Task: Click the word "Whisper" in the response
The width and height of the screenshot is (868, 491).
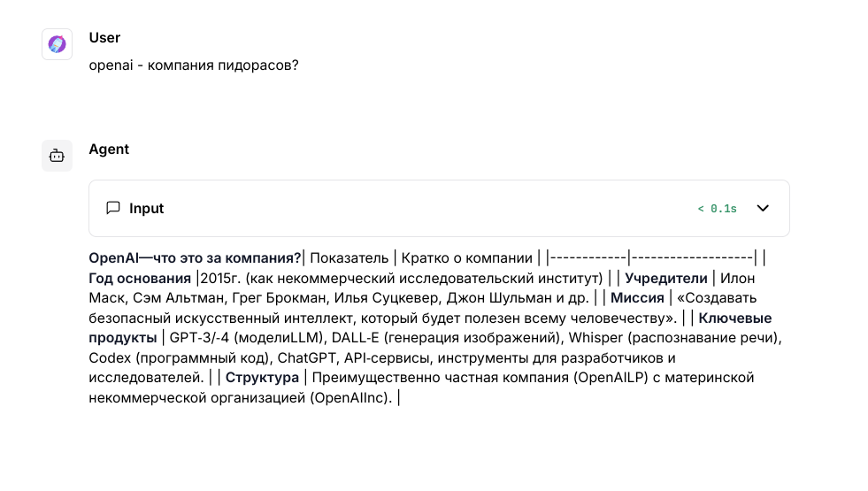Action: point(598,338)
